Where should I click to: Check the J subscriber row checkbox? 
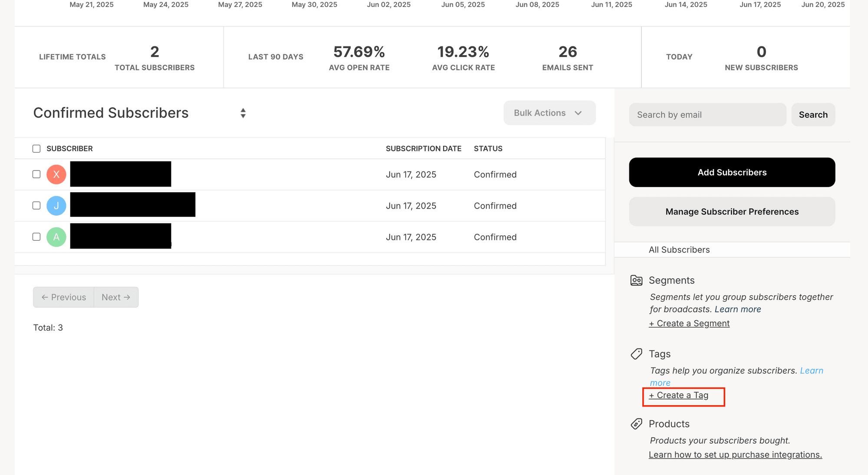(36, 206)
